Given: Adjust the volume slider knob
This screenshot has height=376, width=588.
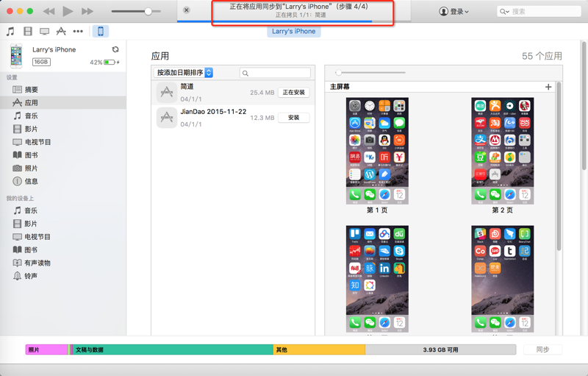Looking at the screenshot, I should coord(148,11).
